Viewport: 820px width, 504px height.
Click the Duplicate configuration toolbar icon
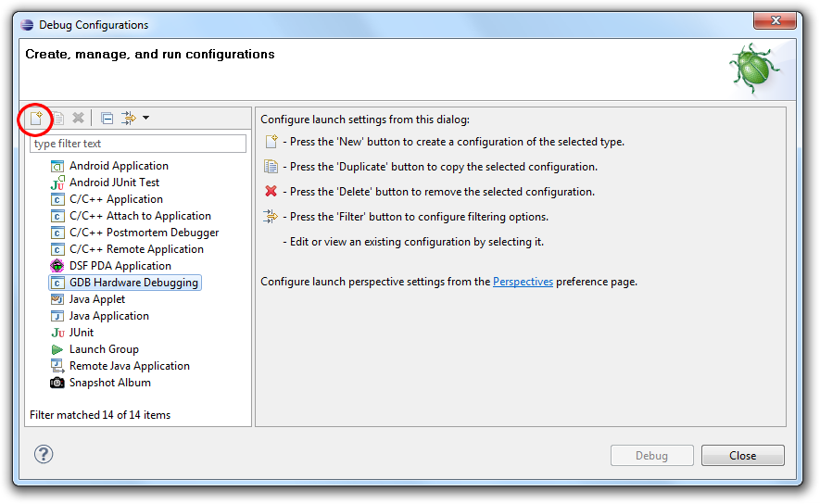[58, 119]
